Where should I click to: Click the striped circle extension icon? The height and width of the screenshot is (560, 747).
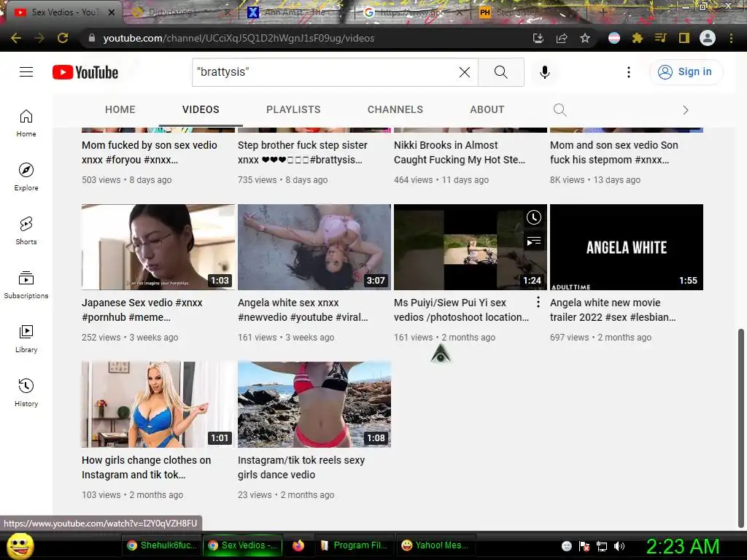614,38
